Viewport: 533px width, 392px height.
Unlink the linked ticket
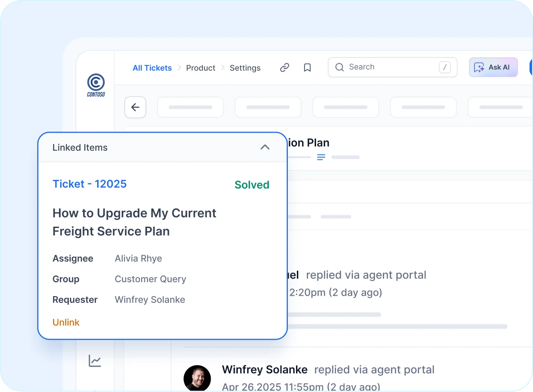[x=66, y=322]
